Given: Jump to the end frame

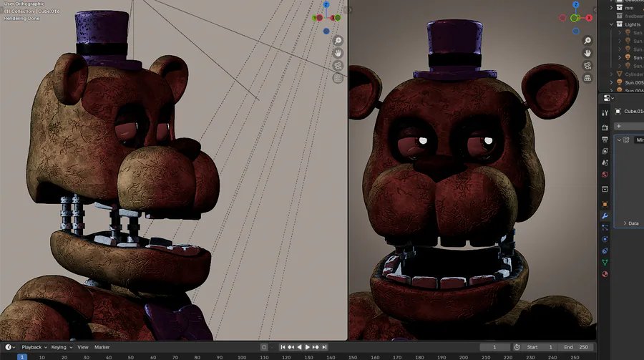Looking at the screenshot, I should (x=324, y=347).
